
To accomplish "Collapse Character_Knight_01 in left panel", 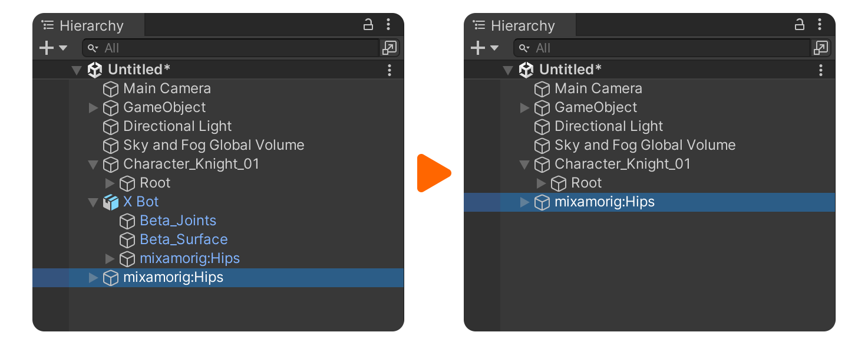I will click(x=93, y=165).
